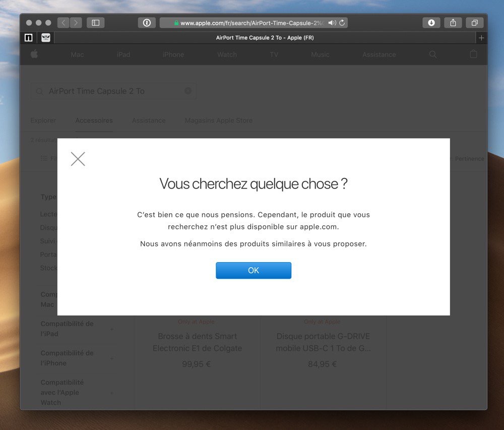Image resolution: width=504 pixels, height=430 pixels.
Task: Open Watch in the Apple navigation
Action: 227,54
